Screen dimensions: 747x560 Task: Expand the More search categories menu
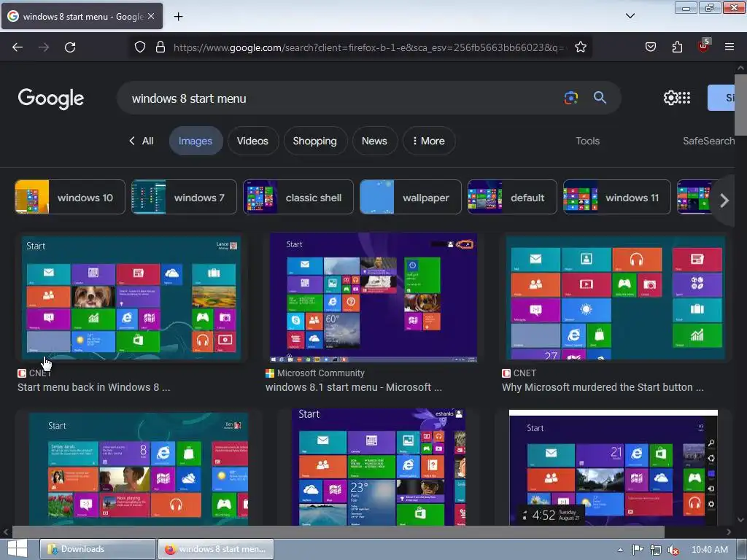point(428,141)
